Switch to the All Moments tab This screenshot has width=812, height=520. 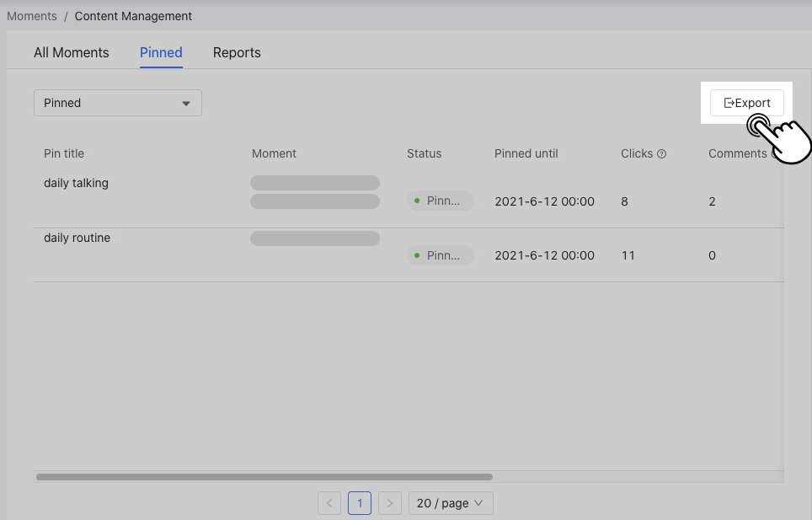pos(72,52)
